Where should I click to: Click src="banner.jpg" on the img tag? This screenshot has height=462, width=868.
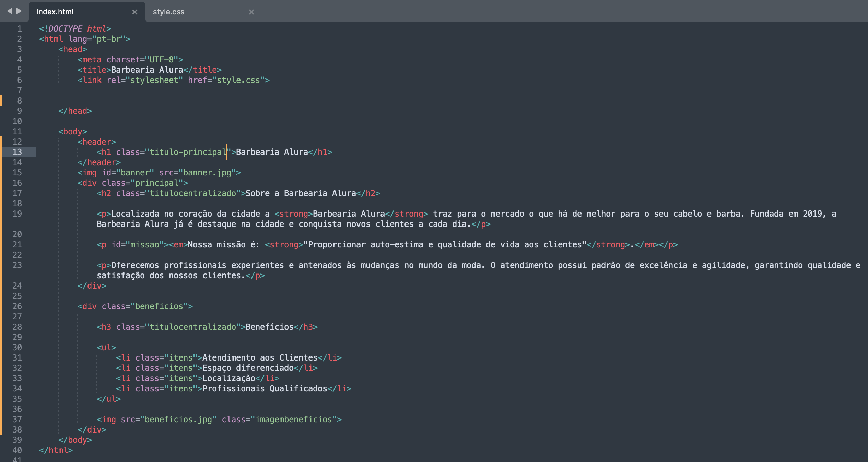click(x=198, y=172)
